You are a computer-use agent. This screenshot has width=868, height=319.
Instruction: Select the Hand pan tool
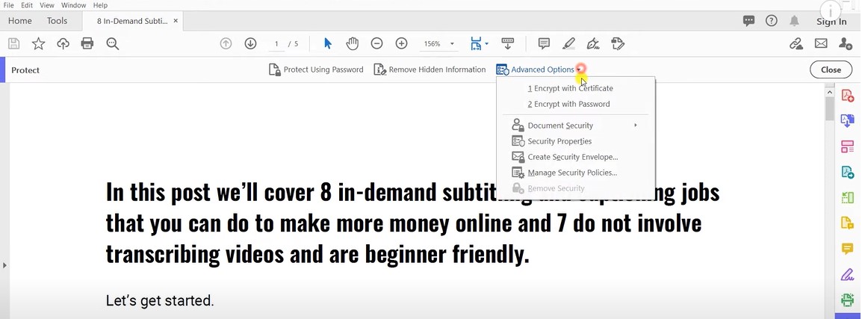[352, 44]
